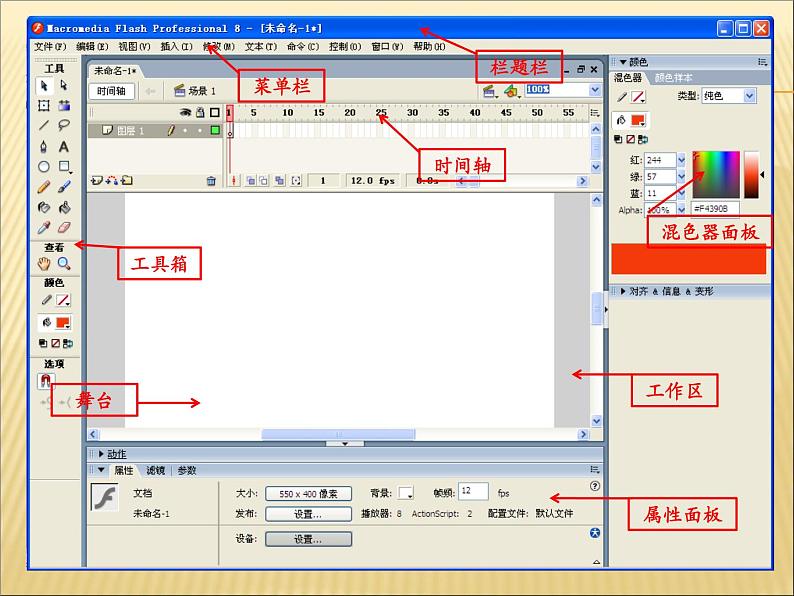Toggle outline square for all layers
794x596 pixels.
pos(215,112)
